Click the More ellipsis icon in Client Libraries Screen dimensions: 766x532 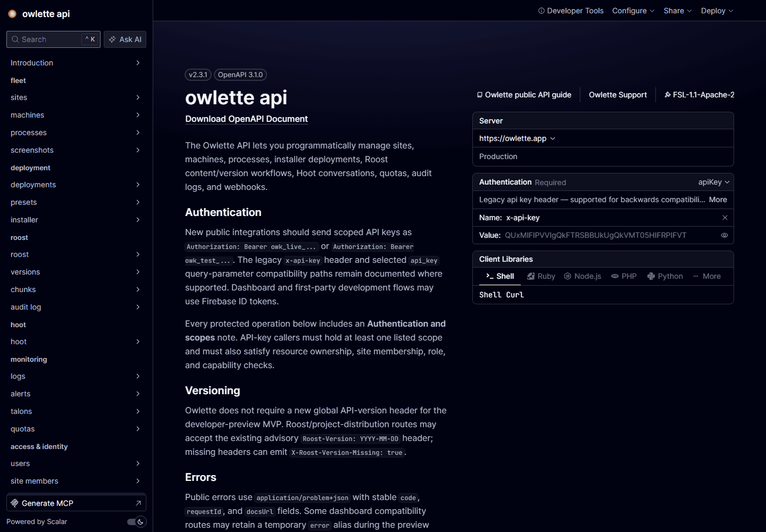[696, 276]
